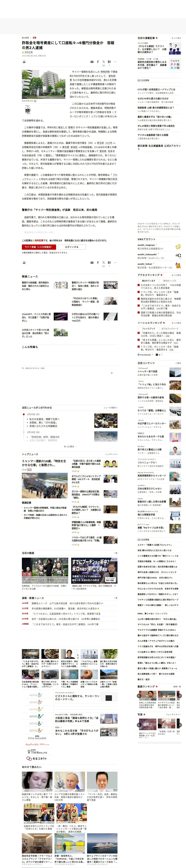
Task: Click Facebook share icon below paywall notice
Action: point(98,262)
